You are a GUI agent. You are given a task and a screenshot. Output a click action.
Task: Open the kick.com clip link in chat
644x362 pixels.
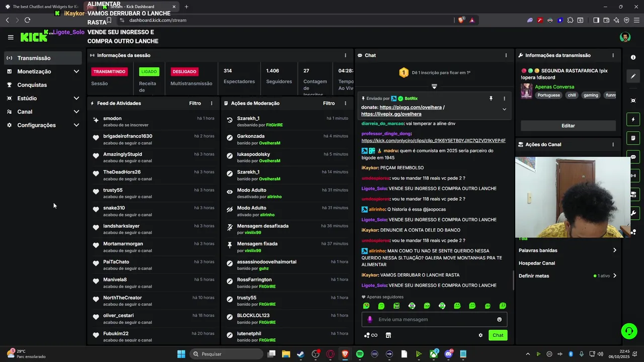pyautogui.click(x=433, y=141)
